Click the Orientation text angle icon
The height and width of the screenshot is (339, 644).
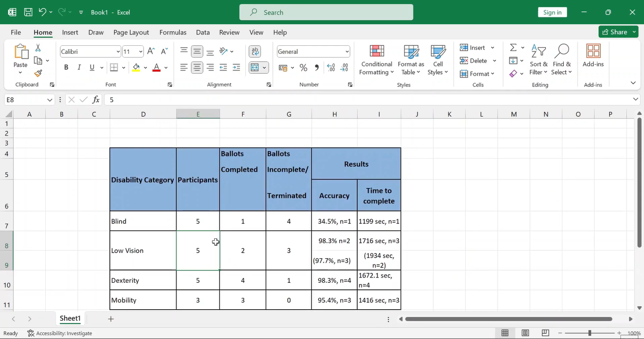click(x=224, y=51)
